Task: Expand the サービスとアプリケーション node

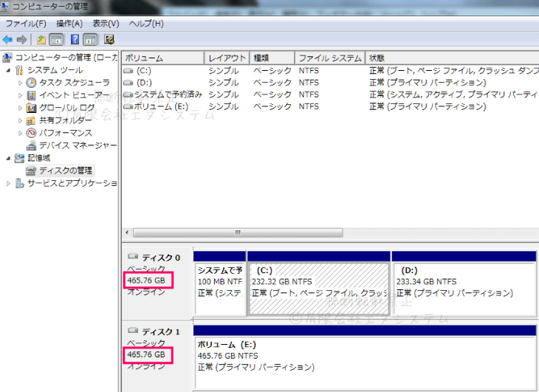Action: click(8, 184)
